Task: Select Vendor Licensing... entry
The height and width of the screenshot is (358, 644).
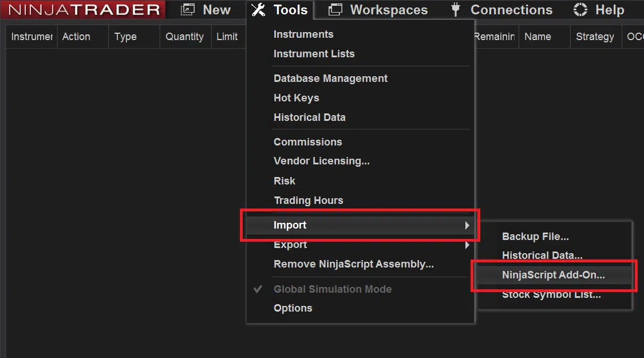Action: click(x=321, y=161)
